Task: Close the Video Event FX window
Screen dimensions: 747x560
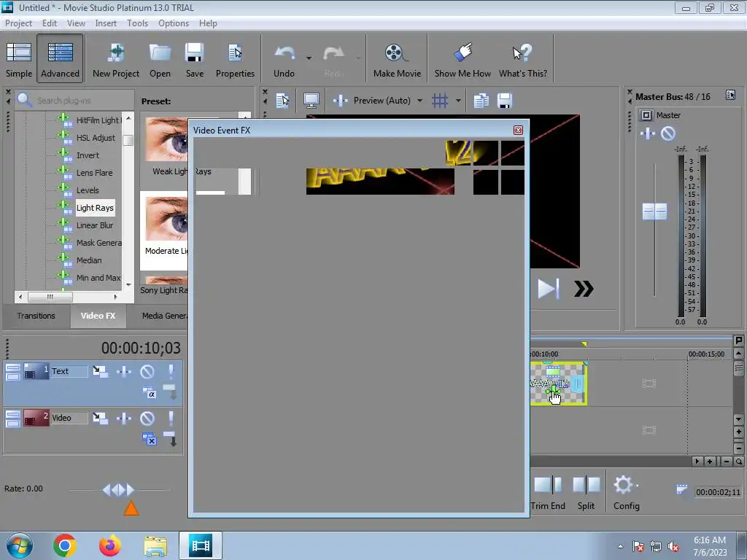Action: (518, 130)
